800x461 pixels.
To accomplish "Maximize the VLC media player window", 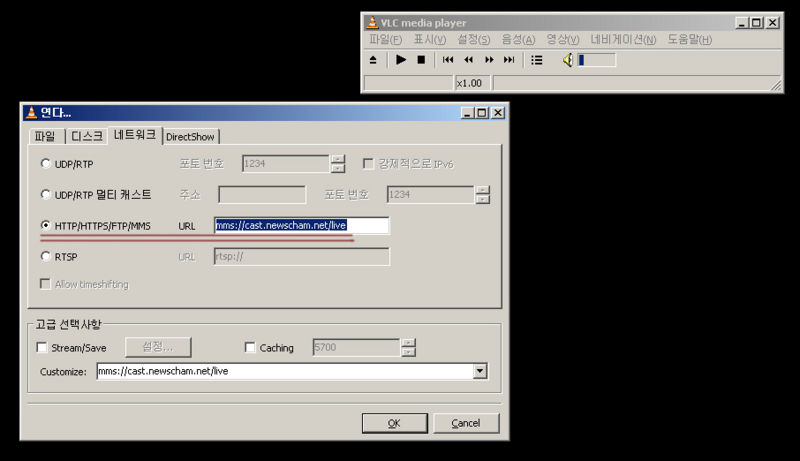I will pyautogui.click(x=756, y=22).
